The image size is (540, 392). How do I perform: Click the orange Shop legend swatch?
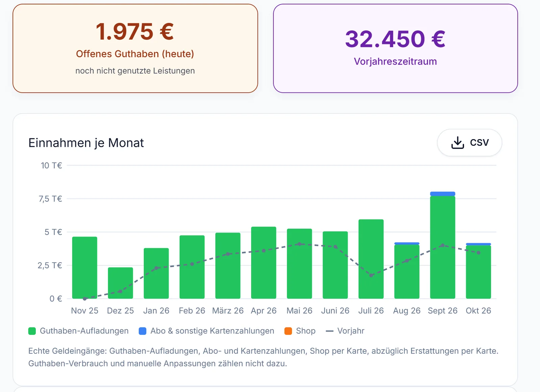click(x=288, y=331)
